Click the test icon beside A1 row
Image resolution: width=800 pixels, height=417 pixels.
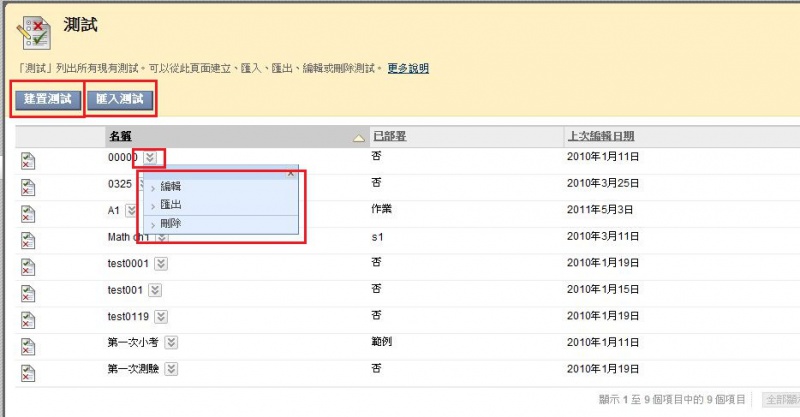point(28,214)
